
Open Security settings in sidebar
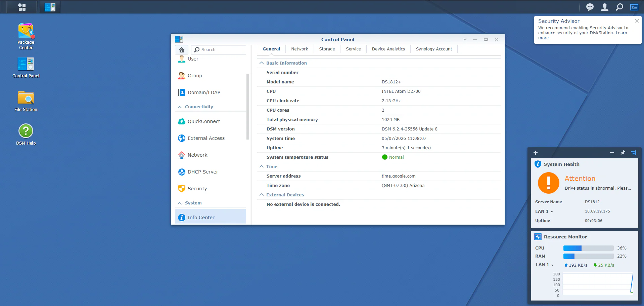click(x=211, y=189)
